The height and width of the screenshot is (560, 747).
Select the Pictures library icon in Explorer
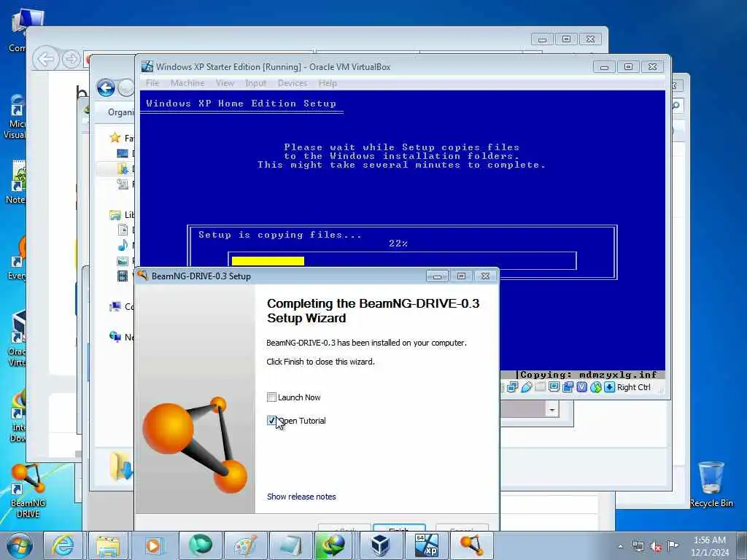tap(123, 261)
